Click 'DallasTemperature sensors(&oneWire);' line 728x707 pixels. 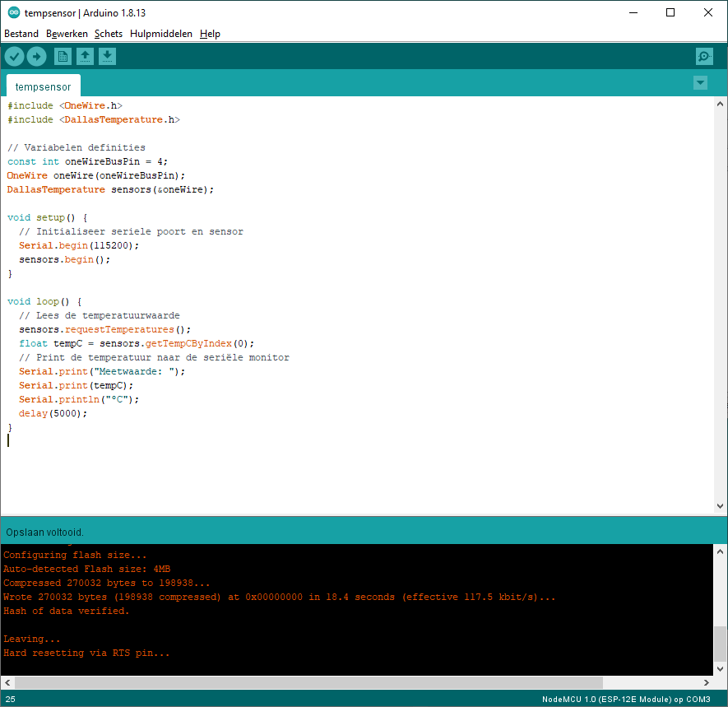tap(110, 189)
